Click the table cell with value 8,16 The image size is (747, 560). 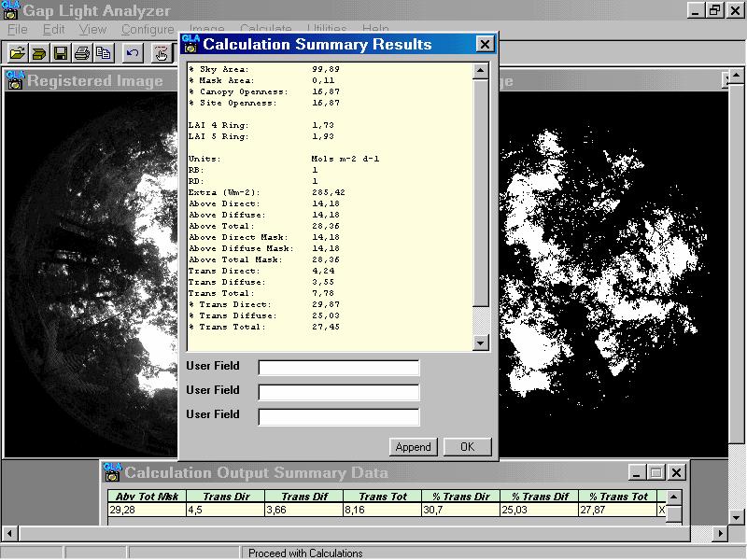(x=383, y=510)
